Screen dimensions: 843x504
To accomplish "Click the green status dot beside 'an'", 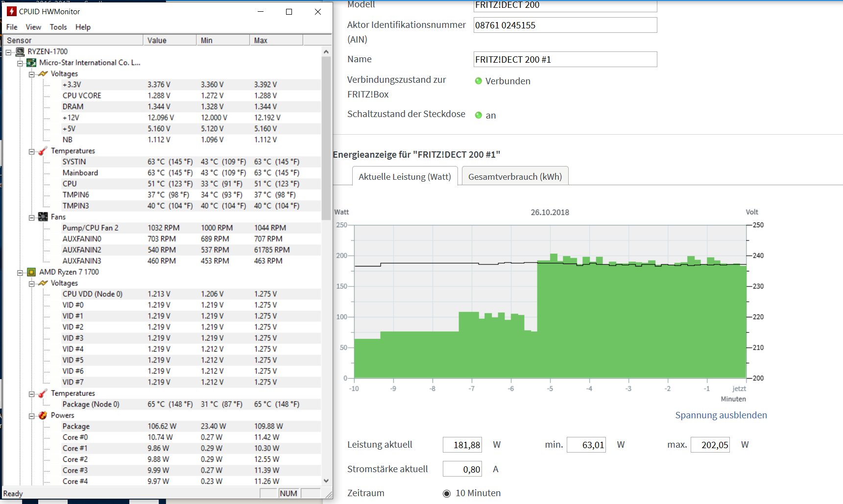I will coord(479,115).
